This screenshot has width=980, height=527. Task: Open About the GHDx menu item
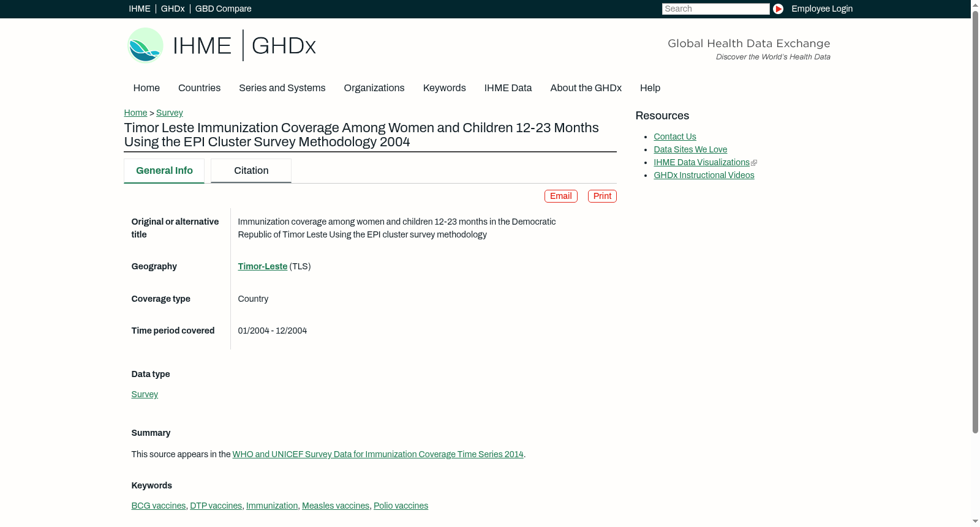[586, 88]
